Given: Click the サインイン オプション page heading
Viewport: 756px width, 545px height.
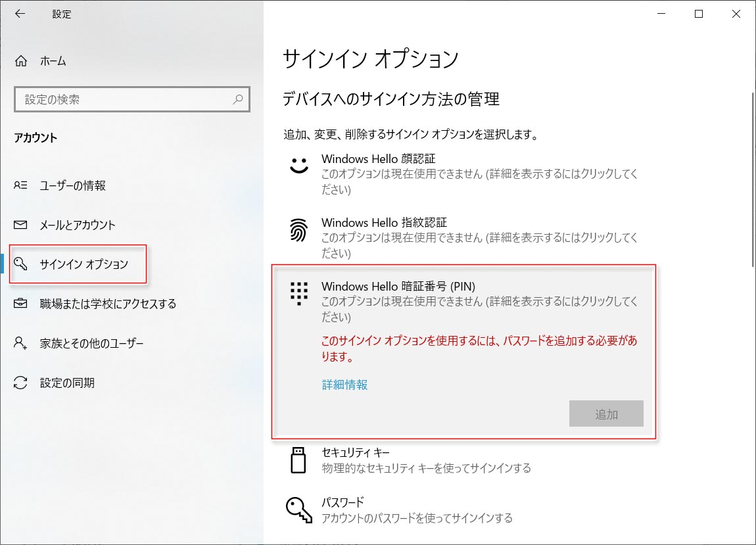Looking at the screenshot, I should point(370,59).
